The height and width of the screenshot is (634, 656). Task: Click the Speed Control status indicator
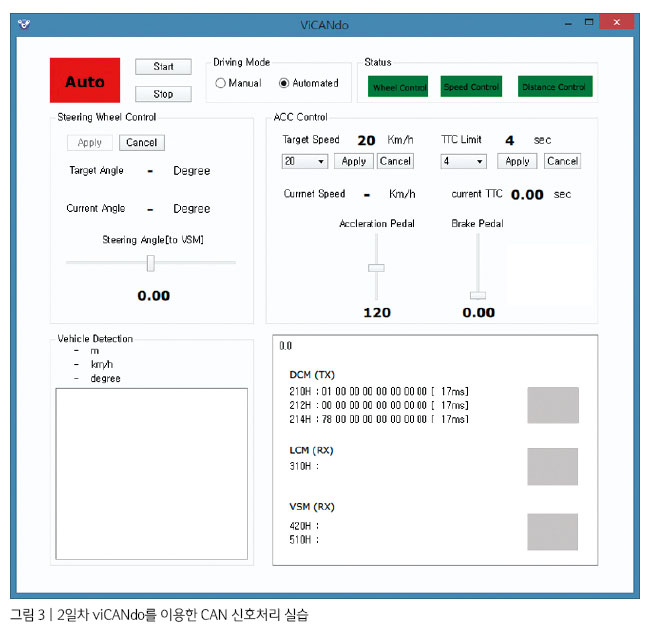(x=471, y=87)
